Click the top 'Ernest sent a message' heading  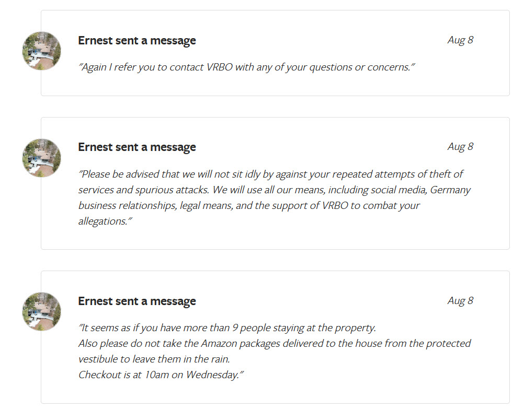(x=137, y=41)
